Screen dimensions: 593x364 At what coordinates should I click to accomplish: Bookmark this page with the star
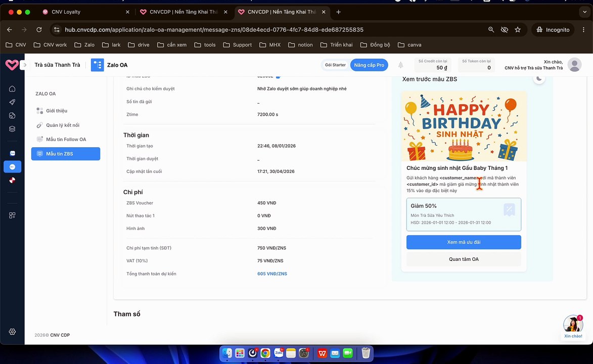click(518, 29)
